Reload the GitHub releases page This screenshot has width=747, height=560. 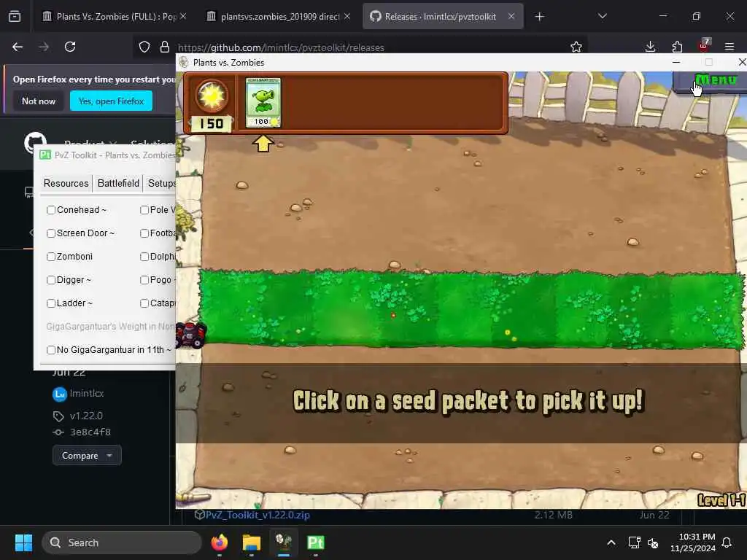(70, 47)
